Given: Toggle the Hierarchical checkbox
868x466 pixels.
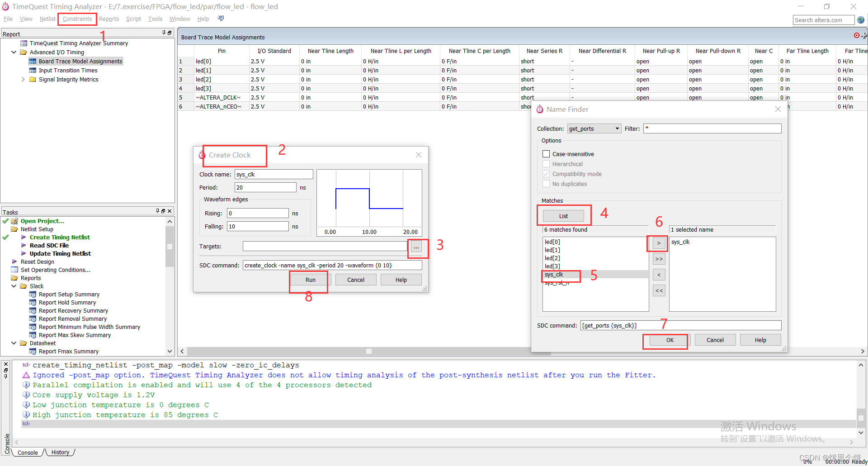Looking at the screenshot, I should 546,164.
